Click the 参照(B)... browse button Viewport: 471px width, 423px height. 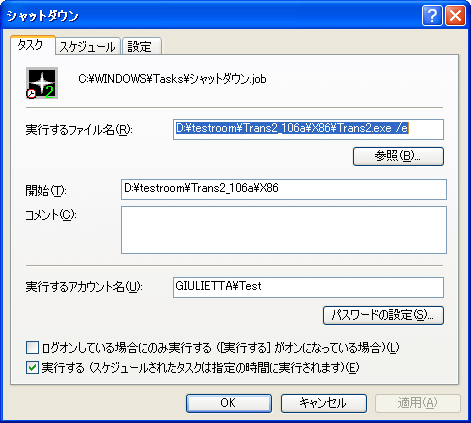(398, 156)
